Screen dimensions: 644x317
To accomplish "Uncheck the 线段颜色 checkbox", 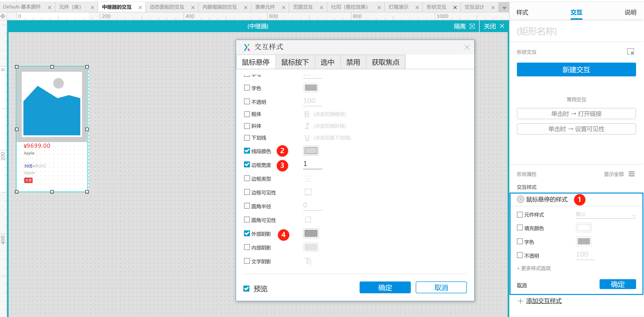I will point(247,151).
